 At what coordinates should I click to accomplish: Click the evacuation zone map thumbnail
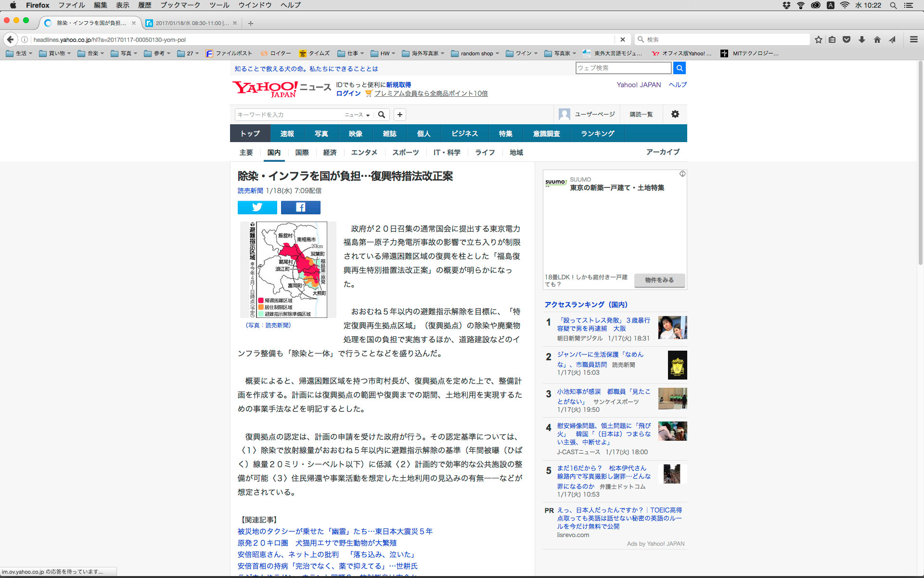(x=288, y=269)
